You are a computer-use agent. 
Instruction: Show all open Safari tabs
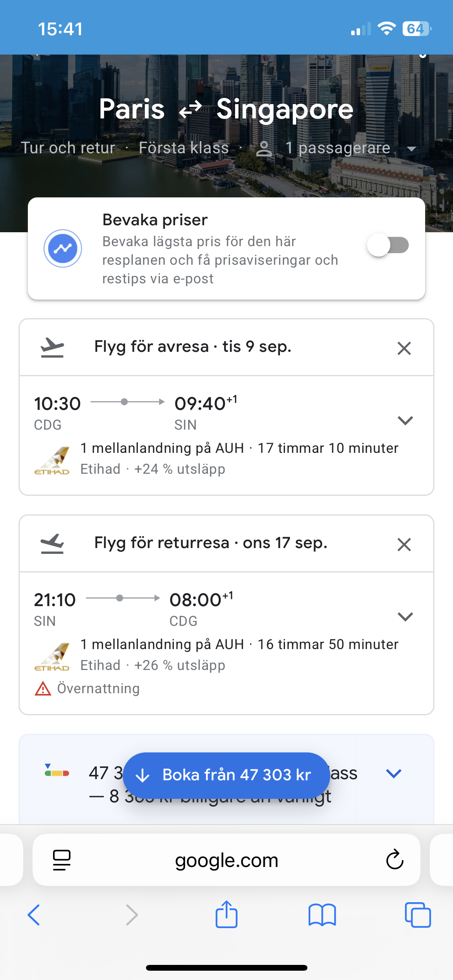tap(417, 915)
